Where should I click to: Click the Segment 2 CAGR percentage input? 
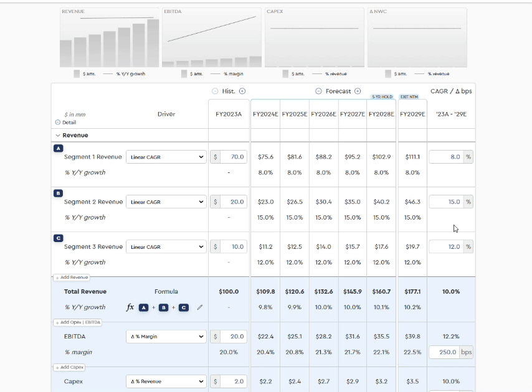point(445,202)
